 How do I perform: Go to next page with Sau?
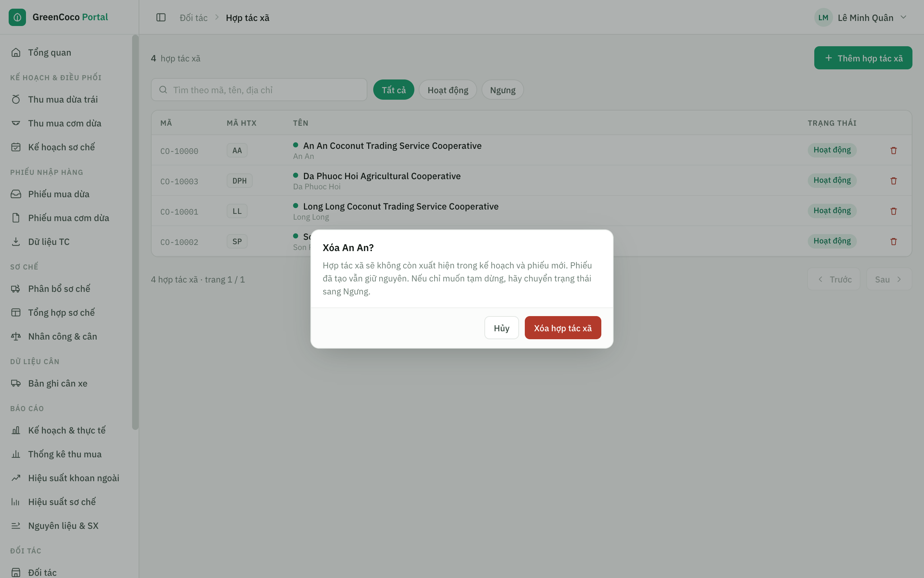[x=889, y=279]
